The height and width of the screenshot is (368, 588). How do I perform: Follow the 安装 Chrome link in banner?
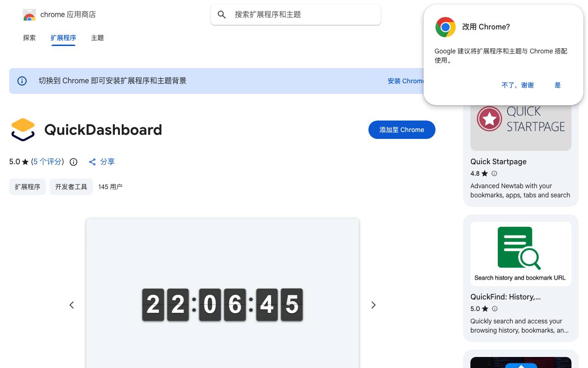[x=406, y=81]
